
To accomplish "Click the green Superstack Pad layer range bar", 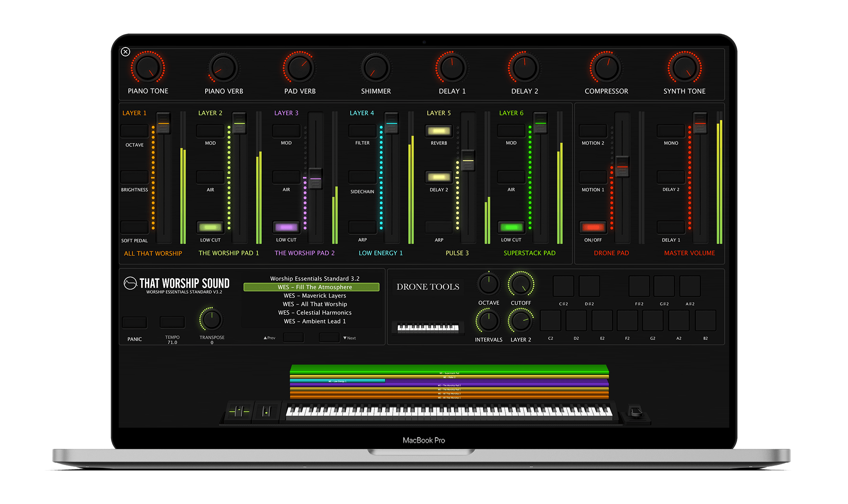I will coord(449,369).
